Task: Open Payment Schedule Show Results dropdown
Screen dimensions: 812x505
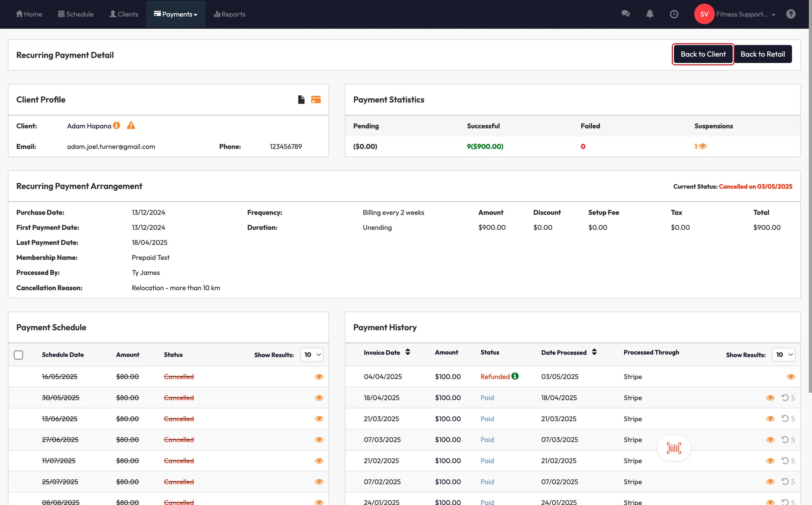Action: (x=312, y=355)
